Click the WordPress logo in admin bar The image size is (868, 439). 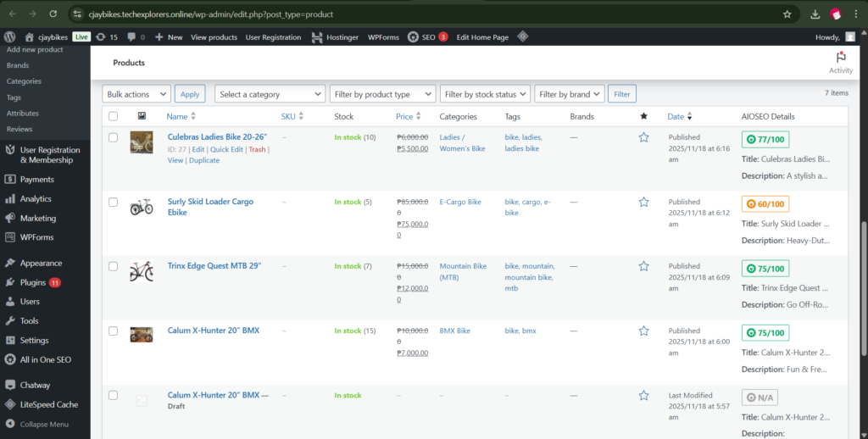point(10,37)
